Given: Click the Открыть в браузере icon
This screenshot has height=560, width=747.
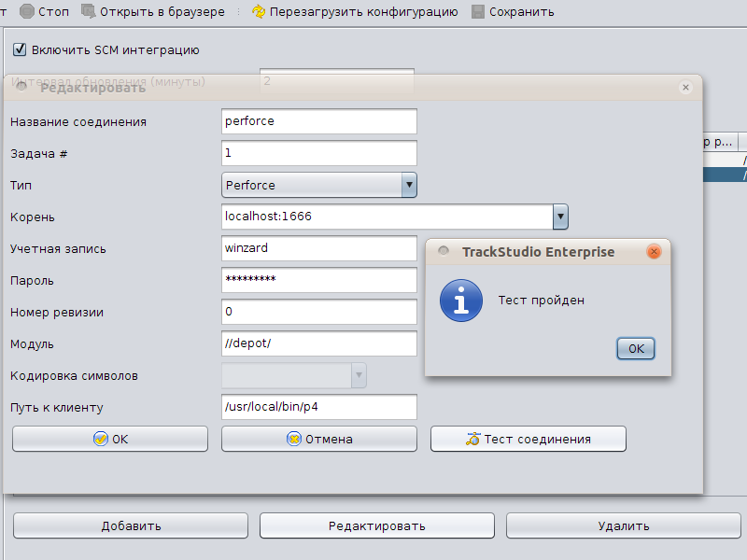Looking at the screenshot, I should [88, 11].
